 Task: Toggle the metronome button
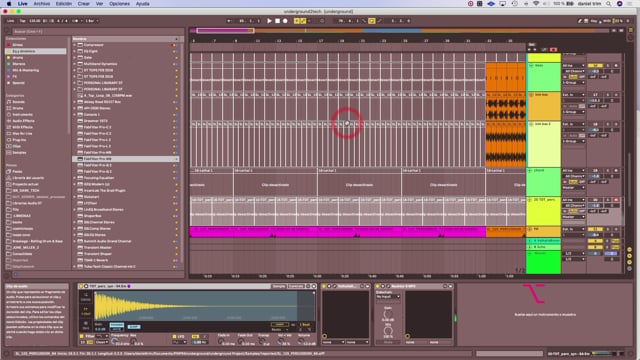(x=75, y=21)
